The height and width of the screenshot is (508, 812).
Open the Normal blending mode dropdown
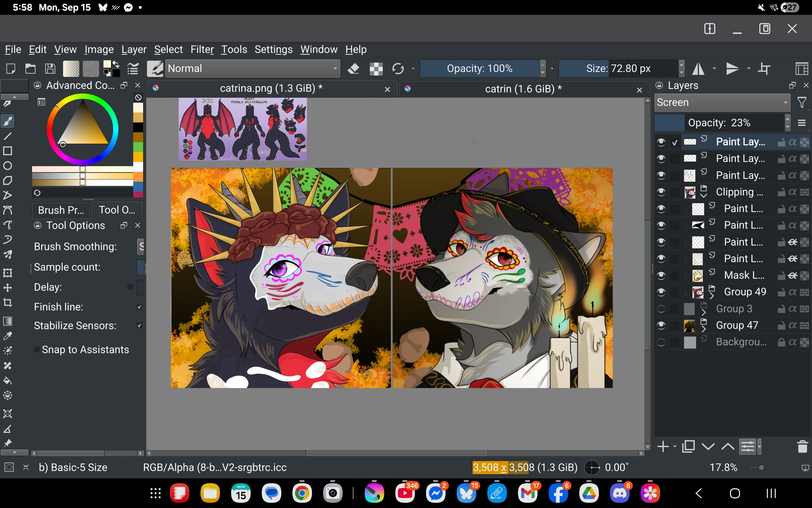tap(252, 68)
